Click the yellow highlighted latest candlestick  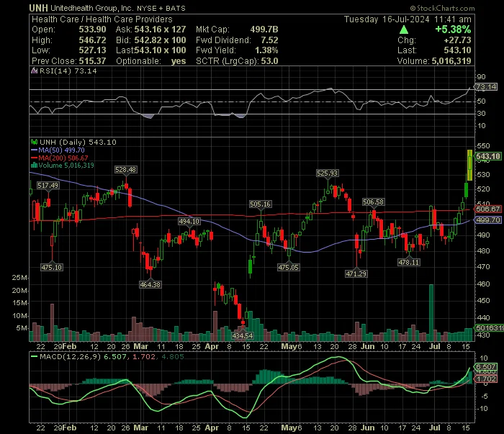469,165
